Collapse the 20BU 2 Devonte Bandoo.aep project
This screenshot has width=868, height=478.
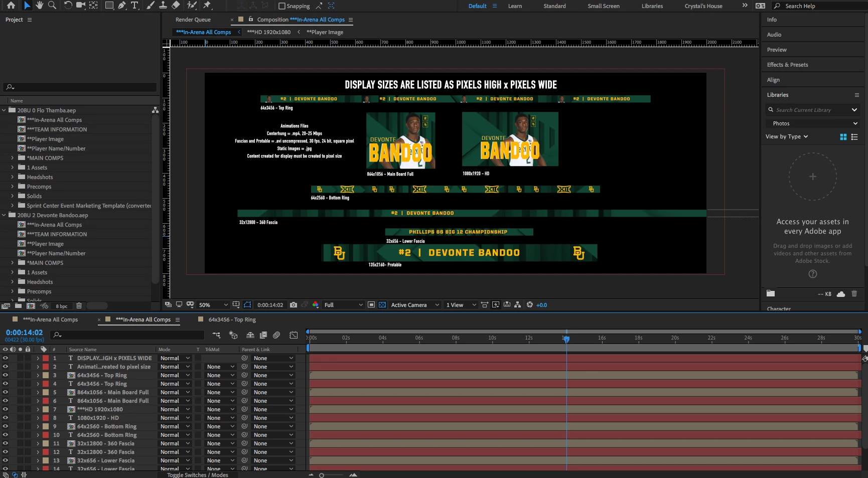(x=4, y=215)
